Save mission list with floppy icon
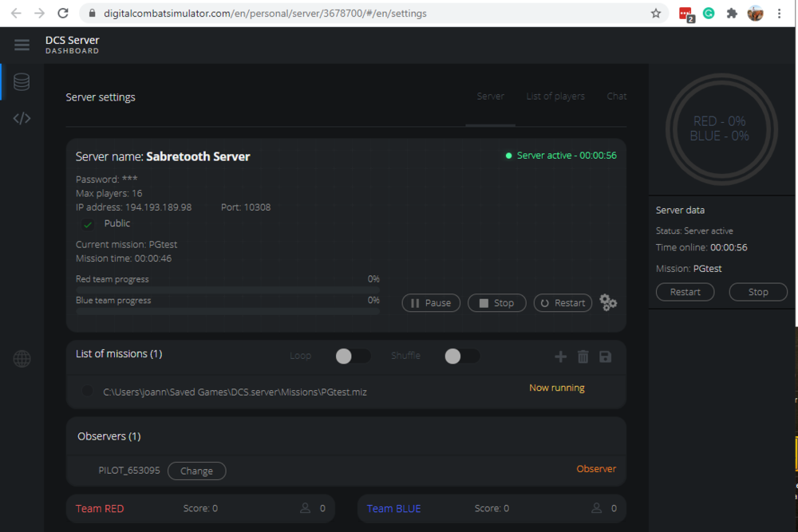The height and width of the screenshot is (532, 798). [605, 357]
